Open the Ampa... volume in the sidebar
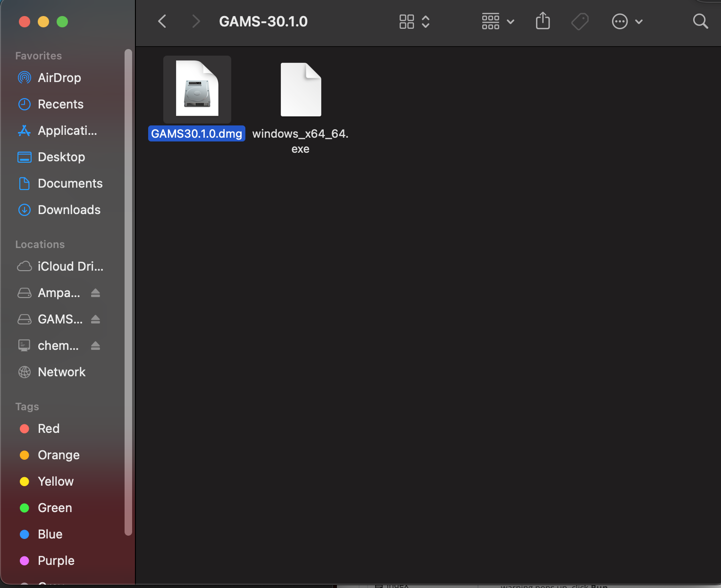The height and width of the screenshot is (588, 721). coord(59,293)
